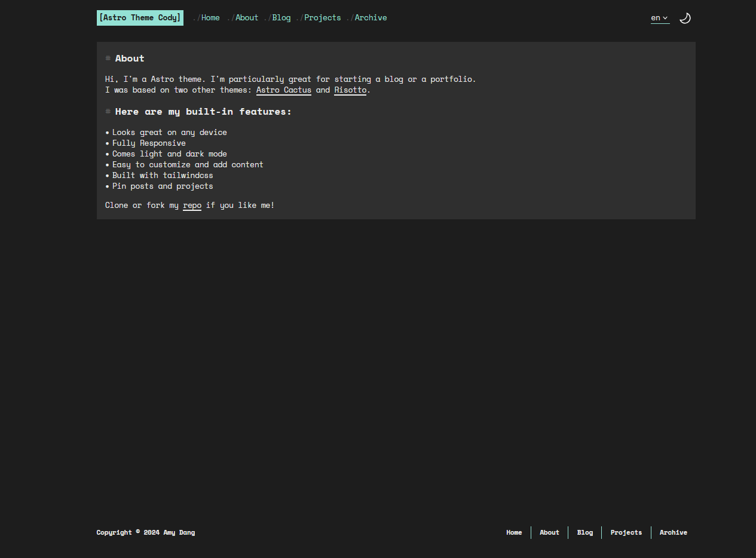This screenshot has width=756, height=558.
Task: Open About in the top navigation
Action: (247, 18)
